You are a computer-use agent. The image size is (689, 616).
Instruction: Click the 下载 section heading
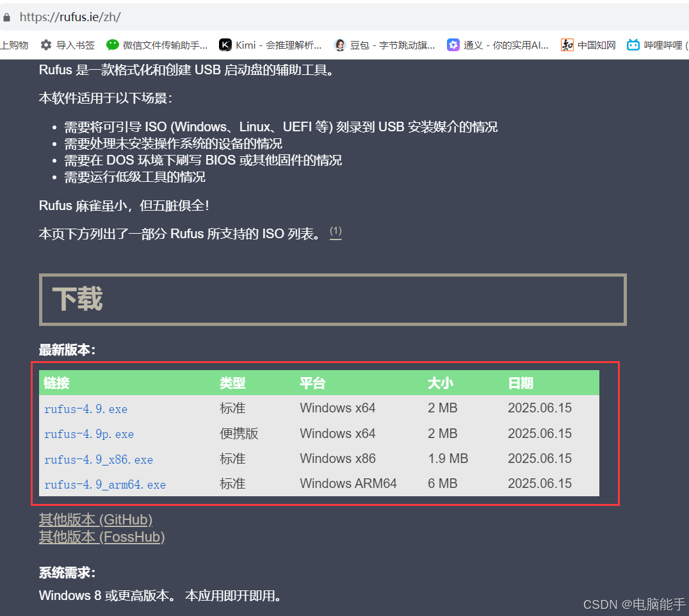click(x=77, y=299)
